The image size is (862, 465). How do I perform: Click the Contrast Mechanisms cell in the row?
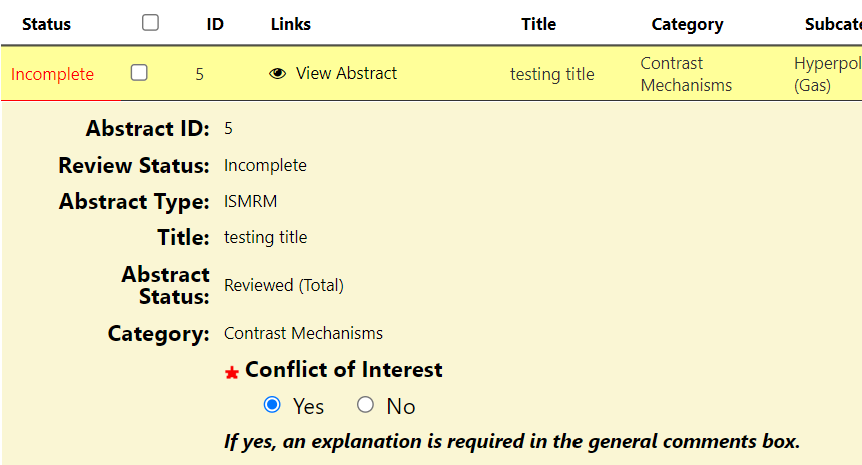(x=686, y=74)
